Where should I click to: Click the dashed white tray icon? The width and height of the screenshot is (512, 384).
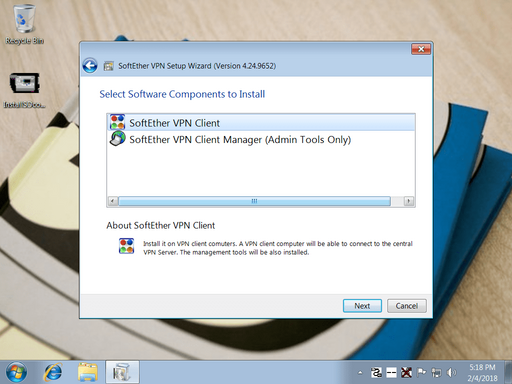click(x=391, y=373)
